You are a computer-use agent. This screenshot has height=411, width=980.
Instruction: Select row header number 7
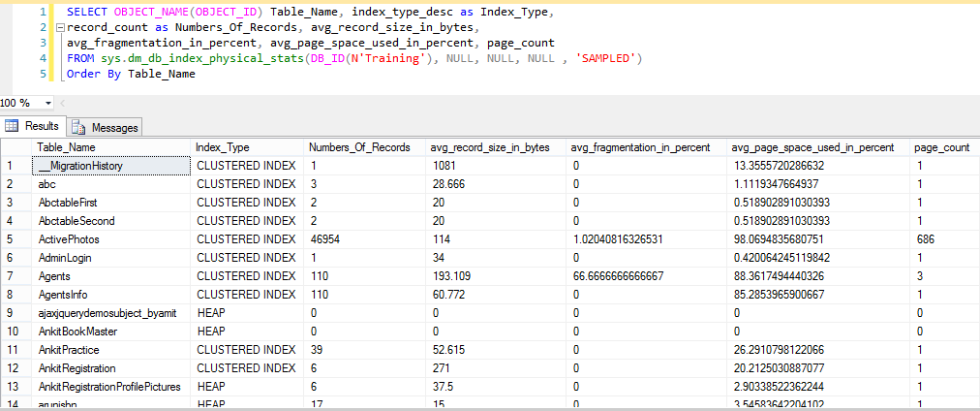(15, 276)
